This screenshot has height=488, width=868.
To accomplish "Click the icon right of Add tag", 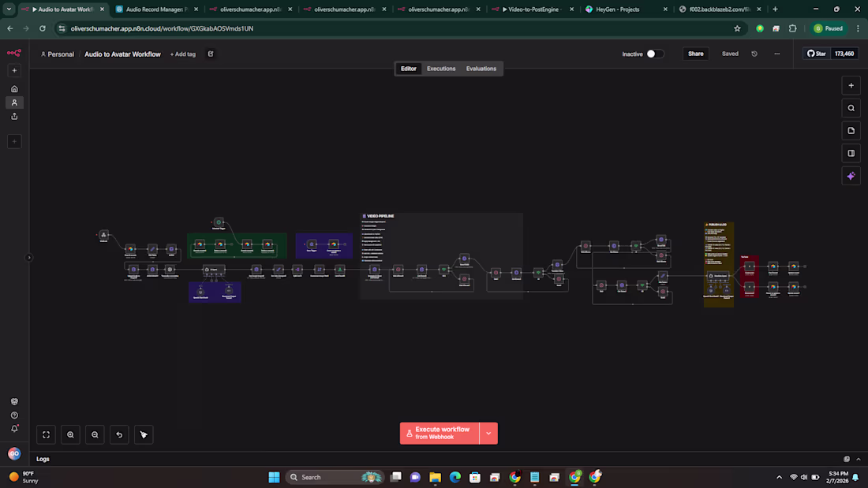I will pyautogui.click(x=211, y=54).
